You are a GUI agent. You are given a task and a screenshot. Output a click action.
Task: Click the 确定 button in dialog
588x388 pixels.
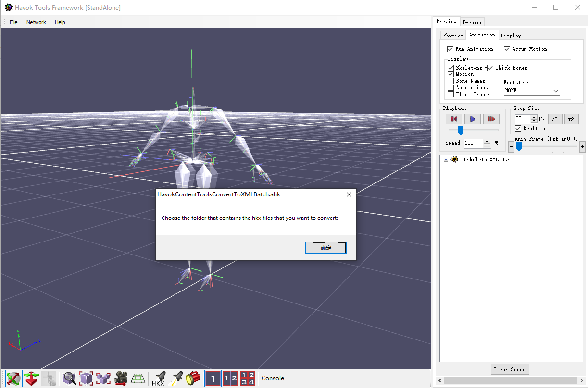pos(325,248)
